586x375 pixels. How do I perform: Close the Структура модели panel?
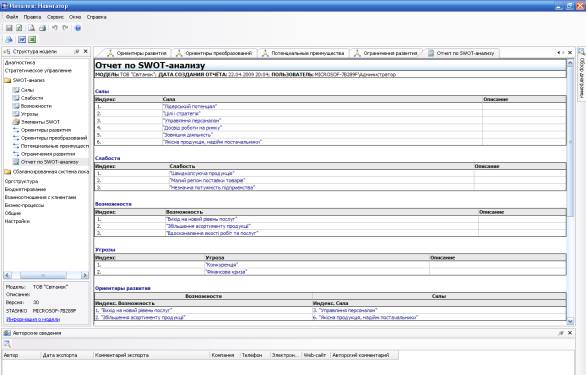point(86,52)
